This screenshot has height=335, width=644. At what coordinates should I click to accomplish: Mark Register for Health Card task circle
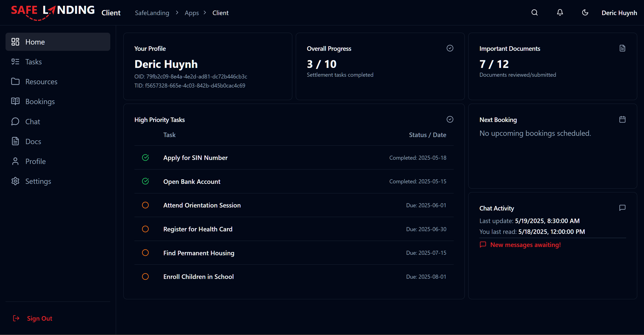(145, 229)
